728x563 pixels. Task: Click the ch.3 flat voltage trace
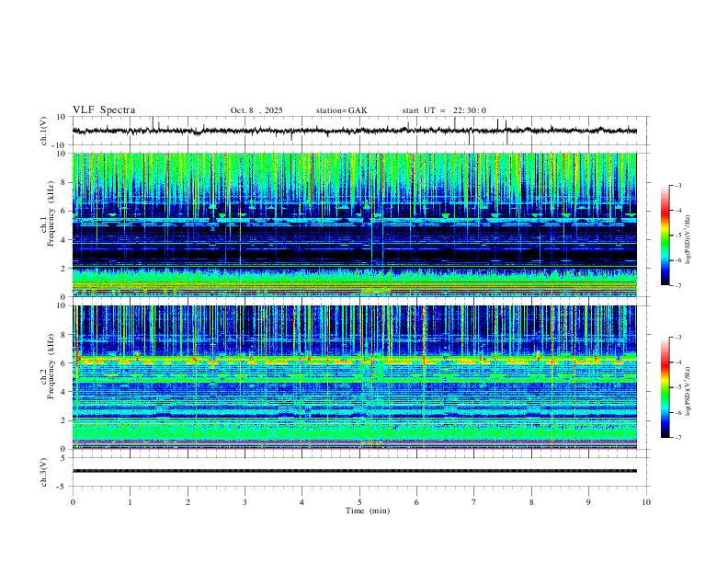pos(355,471)
